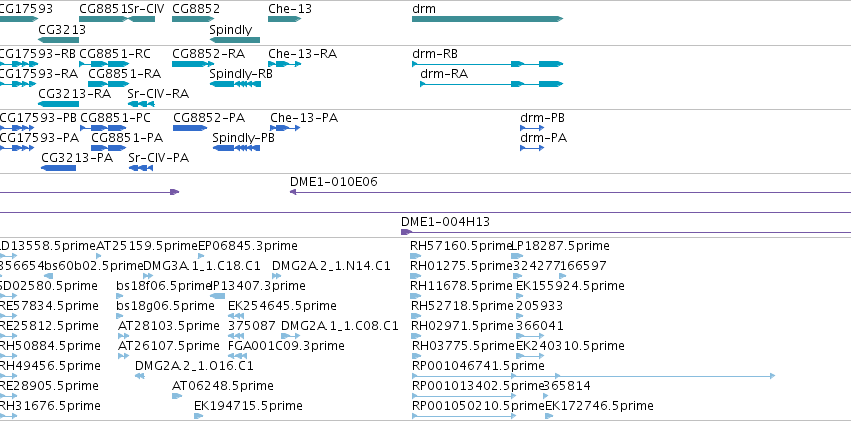Screen dimensions: 851x421
Task: Select the Che-13-PA protein glyph
Action: click(285, 128)
